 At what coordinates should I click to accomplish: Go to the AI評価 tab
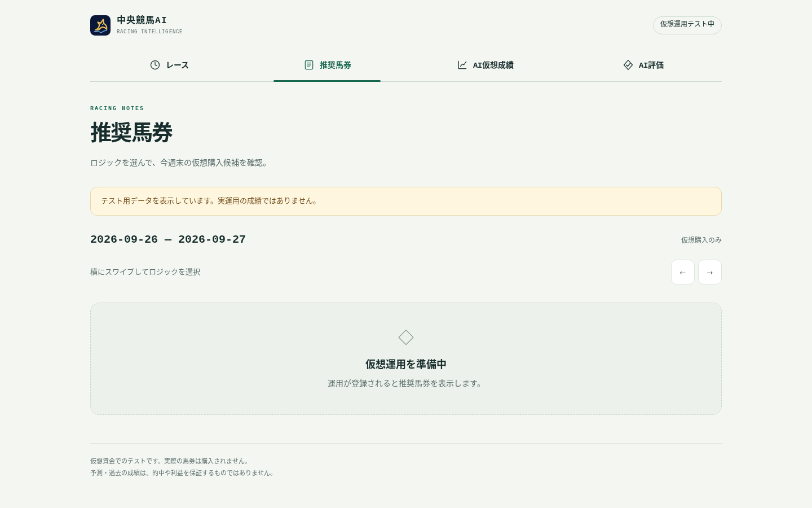643,65
